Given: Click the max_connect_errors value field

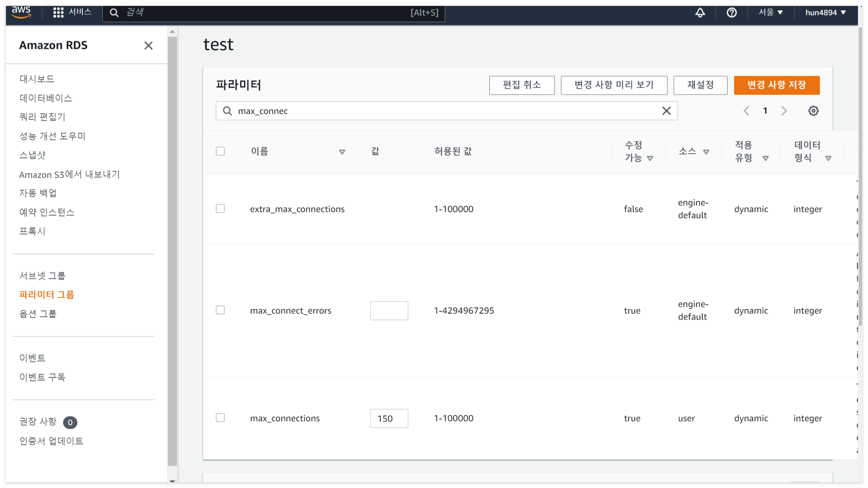Looking at the screenshot, I should [x=389, y=311].
